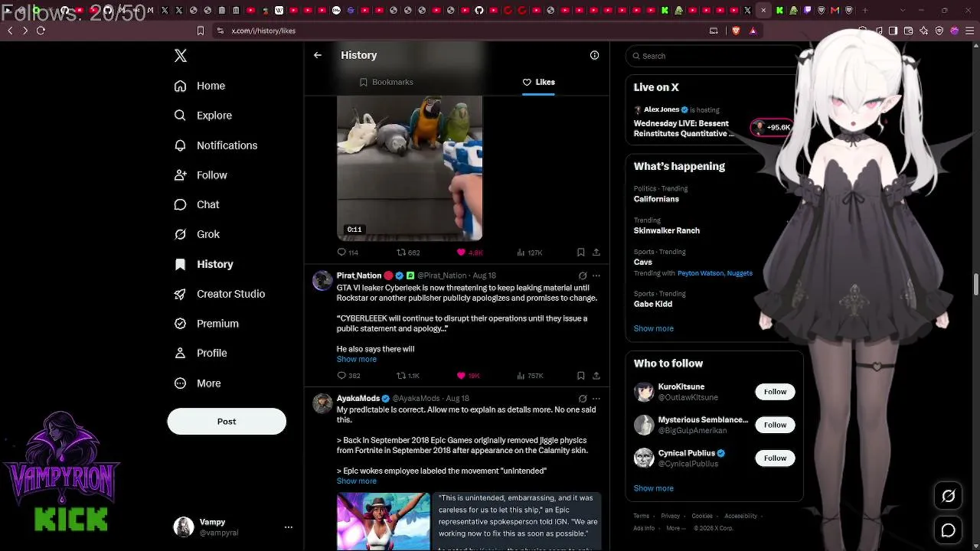980x551 pixels.
Task: Reply to the Pirat_Nation post (382)
Action: pyautogui.click(x=348, y=376)
